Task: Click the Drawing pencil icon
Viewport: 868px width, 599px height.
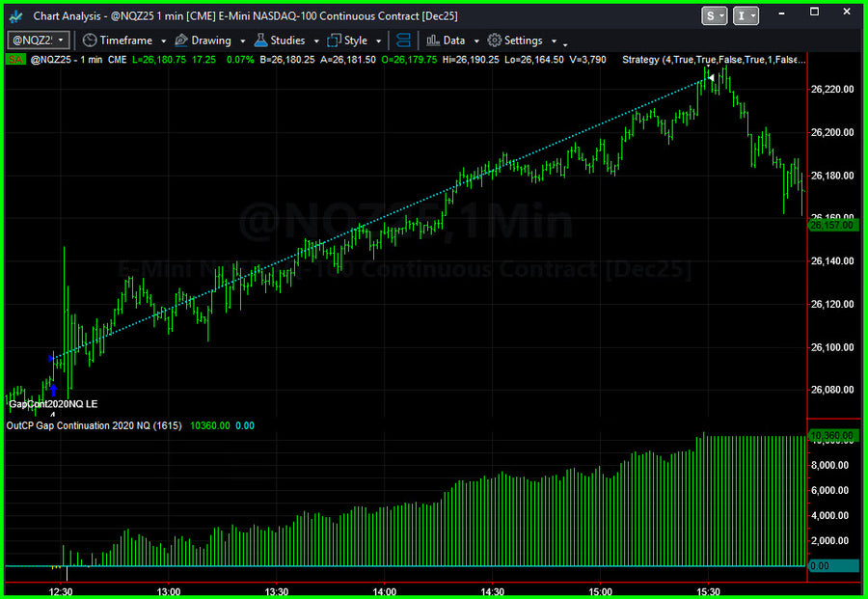Action: [x=181, y=41]
